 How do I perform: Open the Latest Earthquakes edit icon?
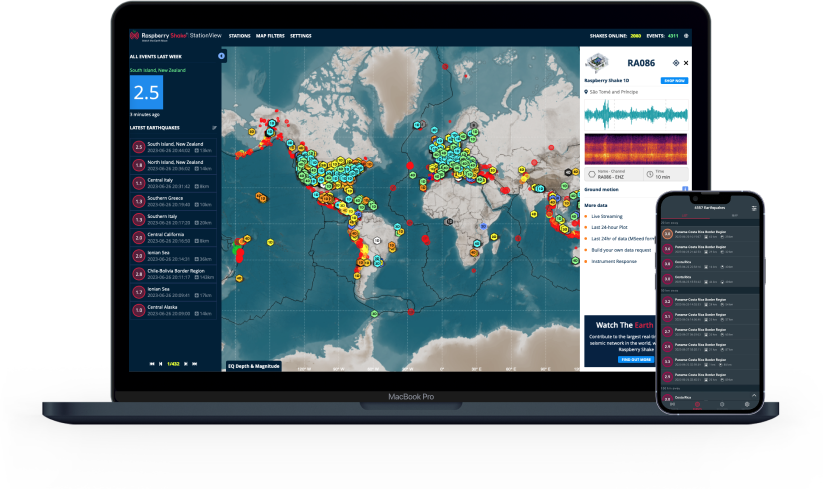point(214,127)
